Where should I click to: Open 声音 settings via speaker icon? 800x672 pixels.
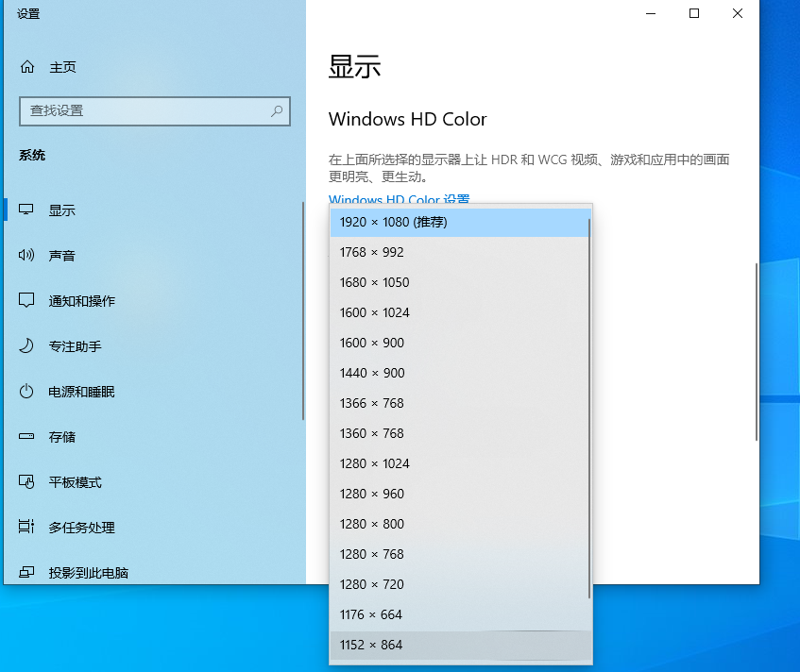26,255
